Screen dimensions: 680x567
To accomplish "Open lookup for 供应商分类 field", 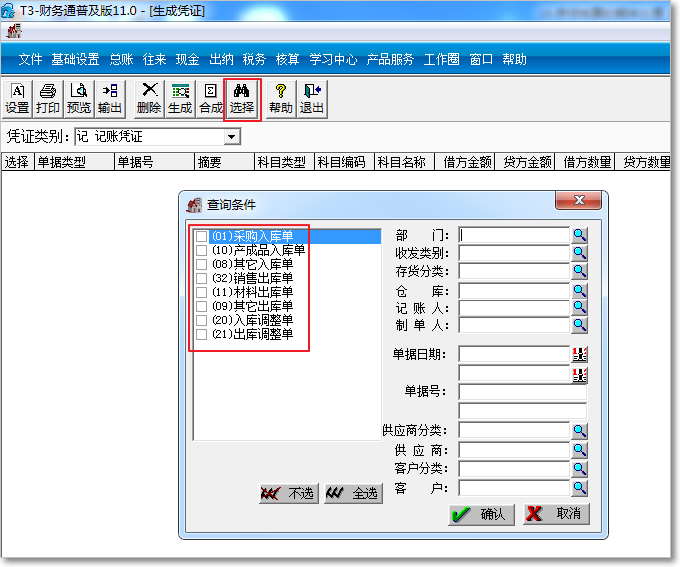I will 579,430.
